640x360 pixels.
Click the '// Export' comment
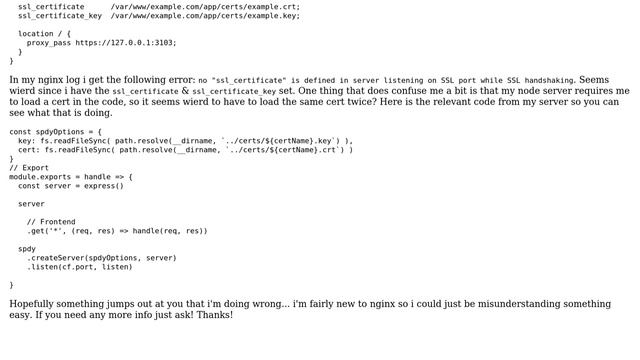[x=29, y=168]
